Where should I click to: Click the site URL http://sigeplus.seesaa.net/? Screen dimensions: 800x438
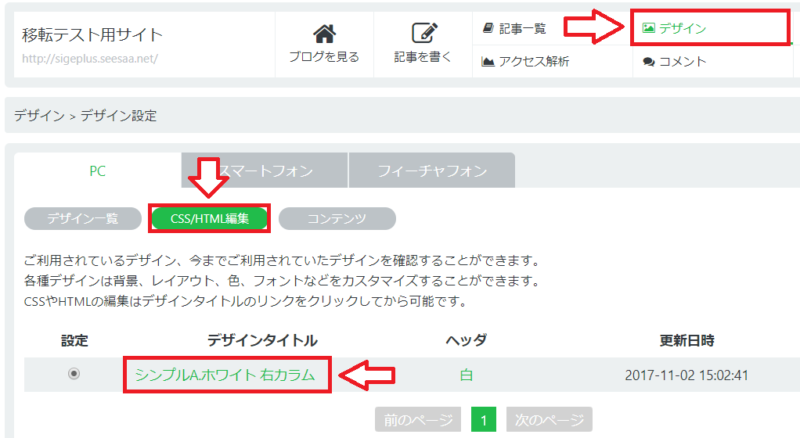pyautogui.click(x=90, y=59)
